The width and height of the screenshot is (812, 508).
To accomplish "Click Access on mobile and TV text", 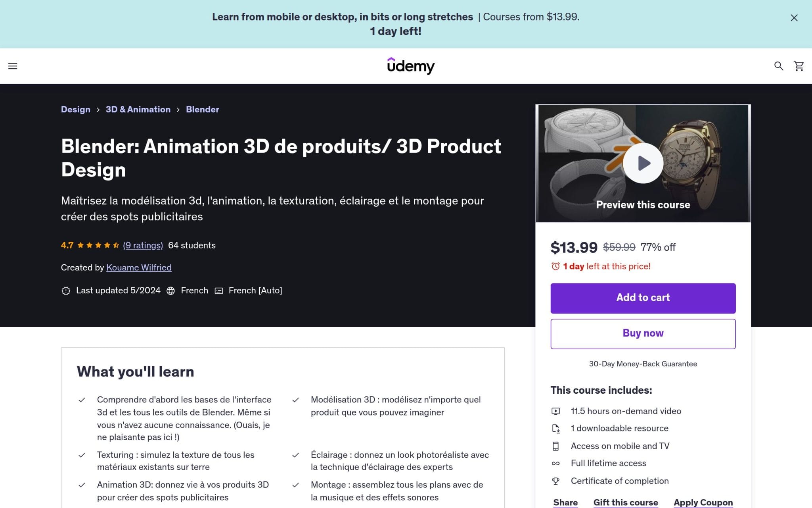I will point(620,446).
